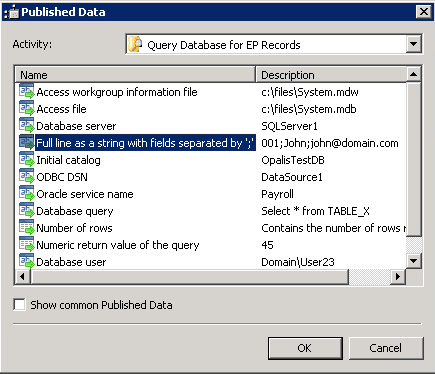This screenshot has height=374, width=435.
Task: Click the Description column header
Action: (x=331, y=75)
